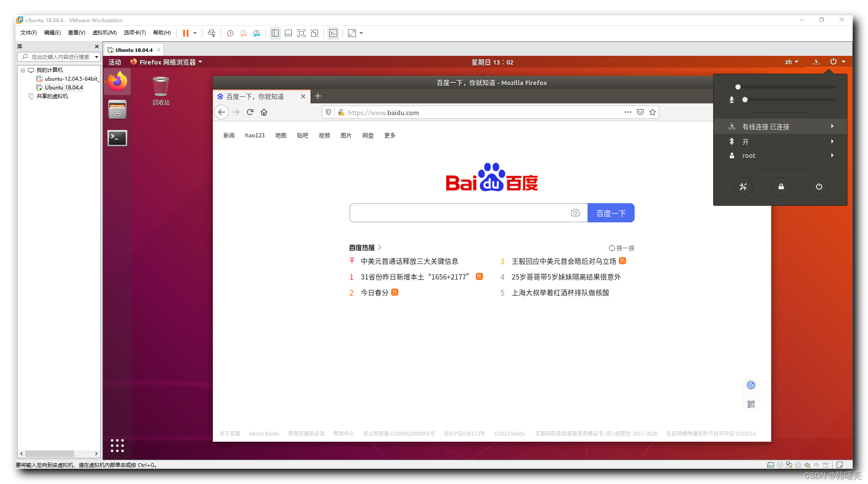Click the Firefox home button
This screenshot has height=484, width=868.
pos(264,112)
